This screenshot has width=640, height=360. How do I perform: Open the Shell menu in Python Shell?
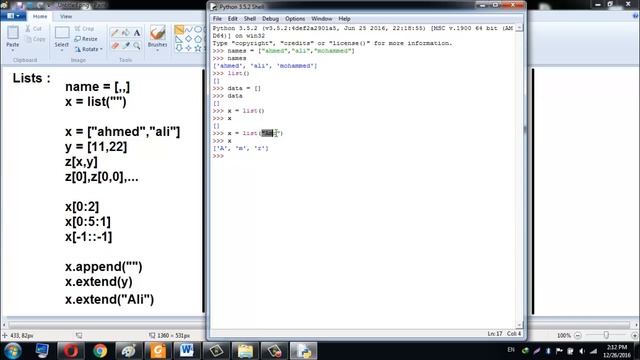click(250, 19)
